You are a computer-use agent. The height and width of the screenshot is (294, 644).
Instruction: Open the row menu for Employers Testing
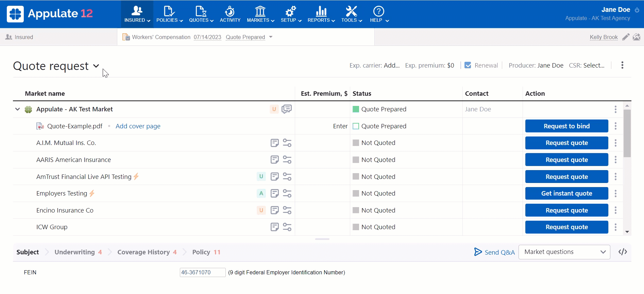[x=615, y=194]
